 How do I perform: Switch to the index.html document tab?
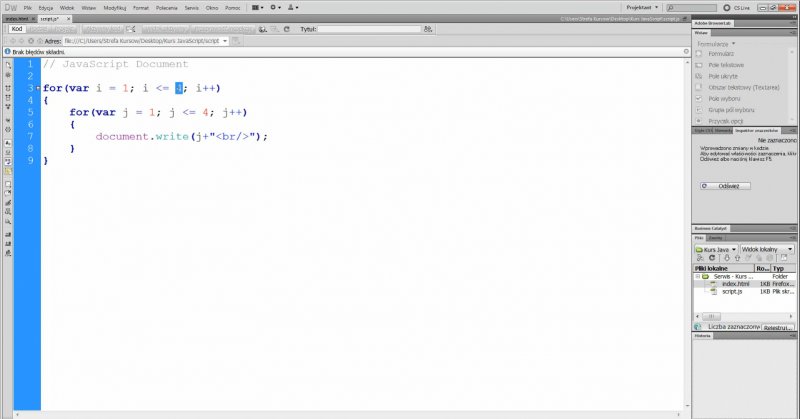(18, 18)
